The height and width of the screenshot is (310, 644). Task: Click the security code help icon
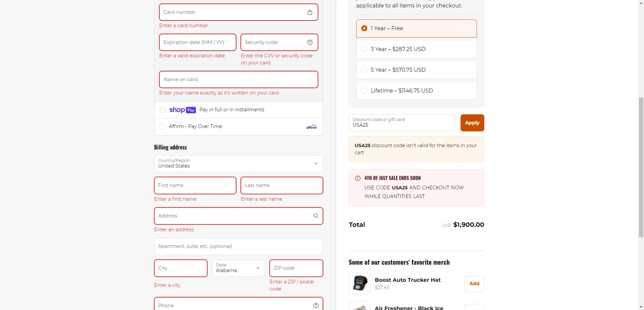tap(310, 42)
